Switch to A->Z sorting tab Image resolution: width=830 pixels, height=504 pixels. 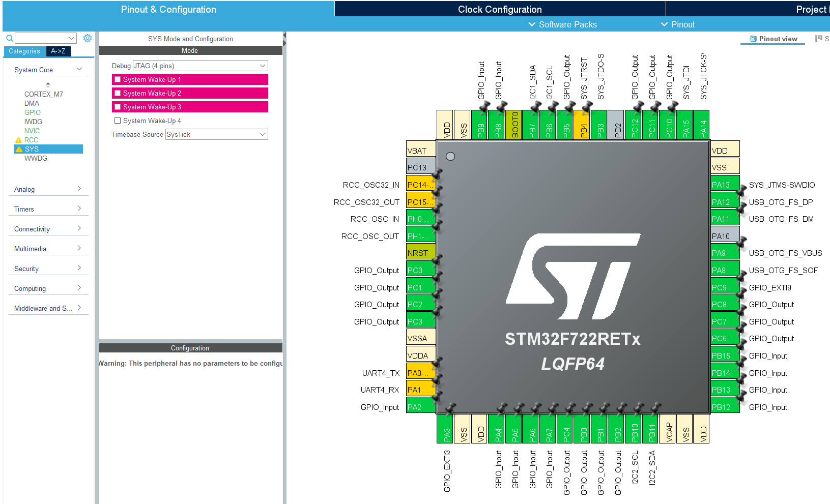click(x=58, y=51)
